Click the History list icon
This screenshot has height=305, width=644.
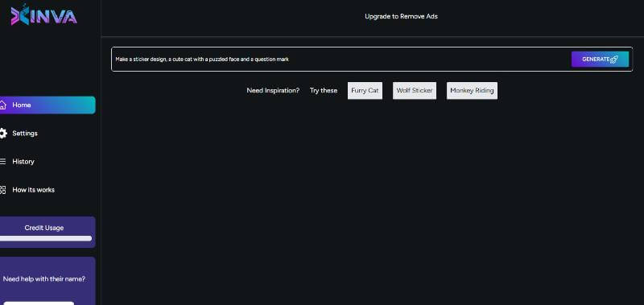tap(3, 162)
